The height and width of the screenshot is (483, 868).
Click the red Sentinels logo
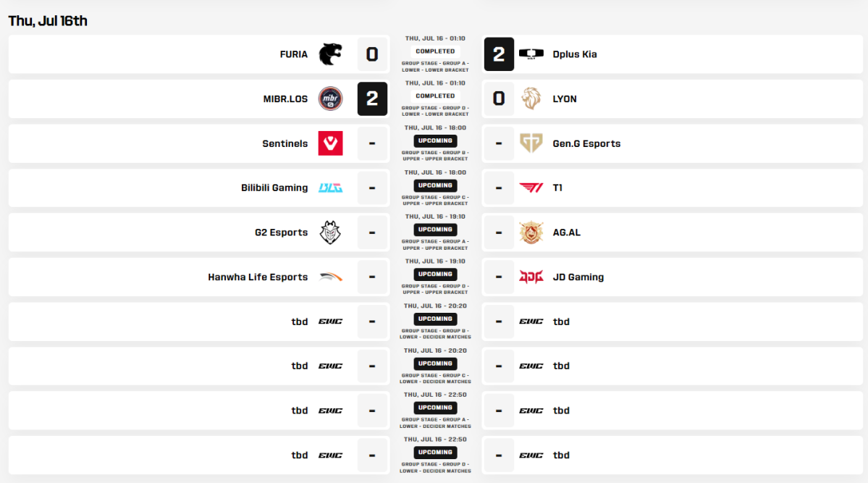pyautogui.click(x=331, y=143)
